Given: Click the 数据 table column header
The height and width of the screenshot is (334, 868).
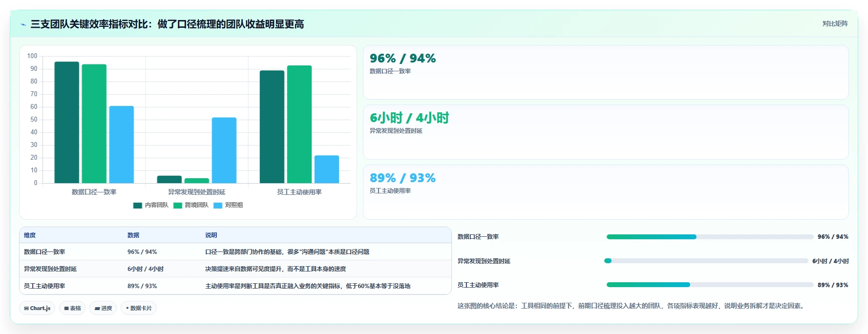Looking at the screenshot, I should 133,235.
